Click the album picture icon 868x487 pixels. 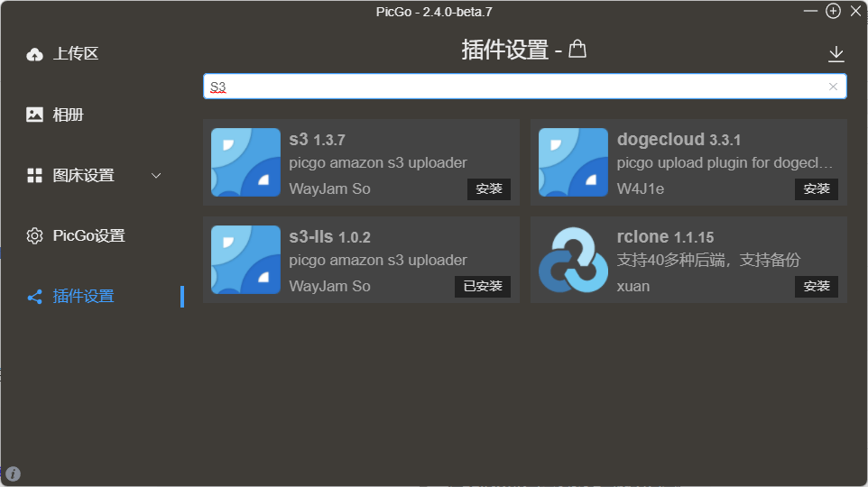(x=34, y=115)
